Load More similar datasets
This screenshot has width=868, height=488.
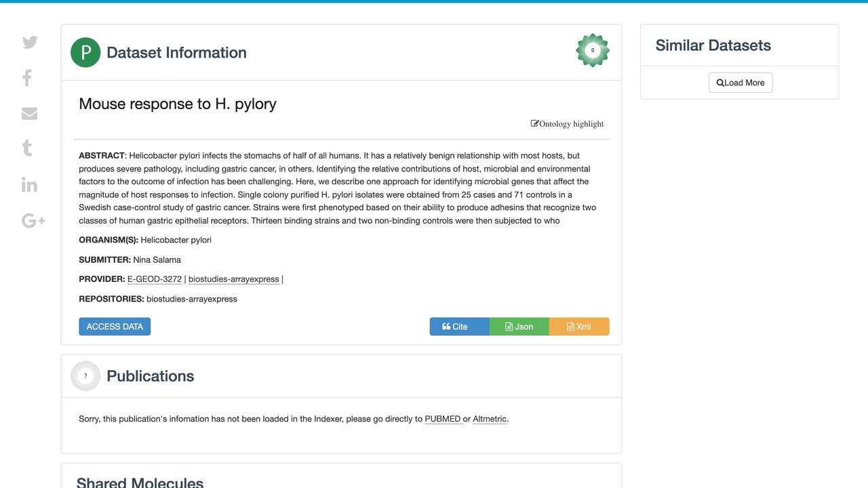click(x=741, y=83)
